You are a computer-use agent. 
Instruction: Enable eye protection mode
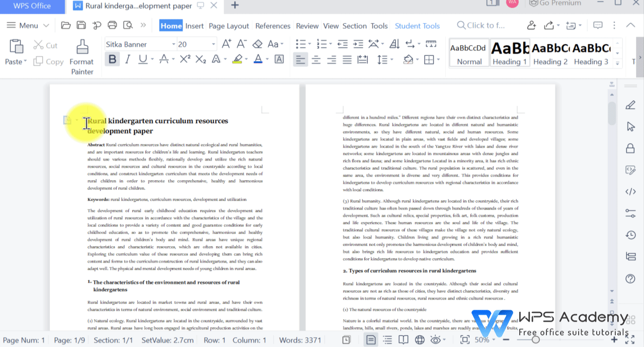436,339
